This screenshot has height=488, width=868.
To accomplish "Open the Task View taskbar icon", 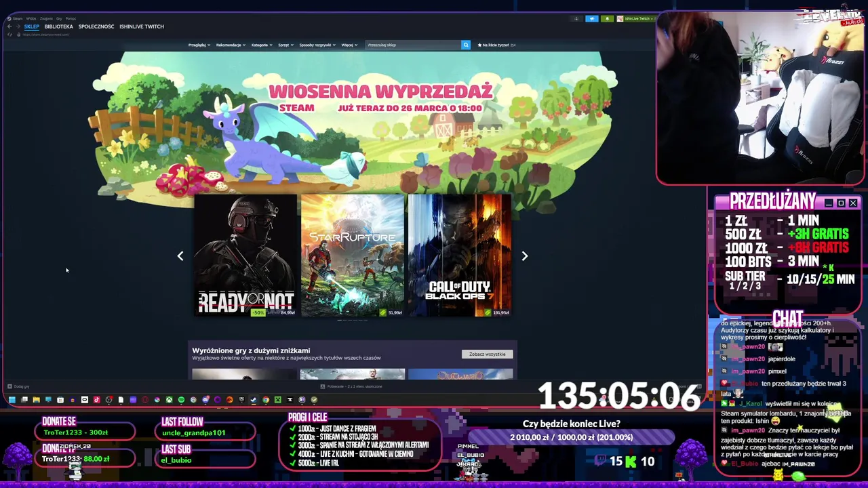I will pyautogui.click(x=24, y=400).
